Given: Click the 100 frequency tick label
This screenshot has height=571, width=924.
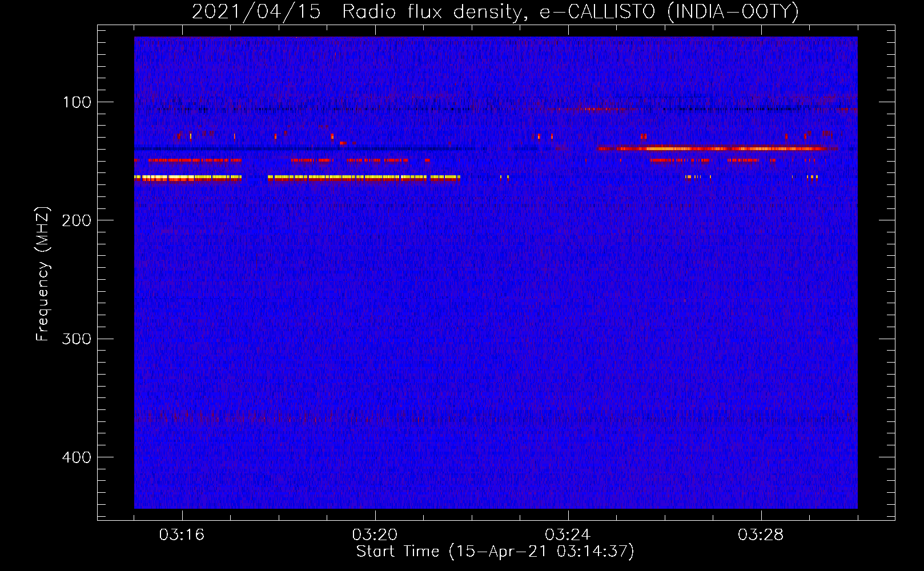Looking at the screenshot, I should 77,103.
